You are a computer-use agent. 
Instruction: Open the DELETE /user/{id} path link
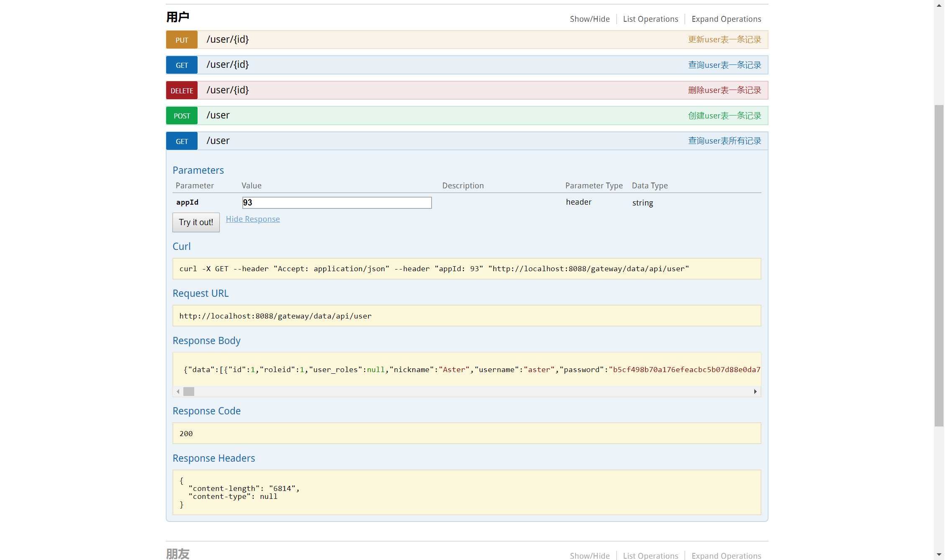click(227, 90)
